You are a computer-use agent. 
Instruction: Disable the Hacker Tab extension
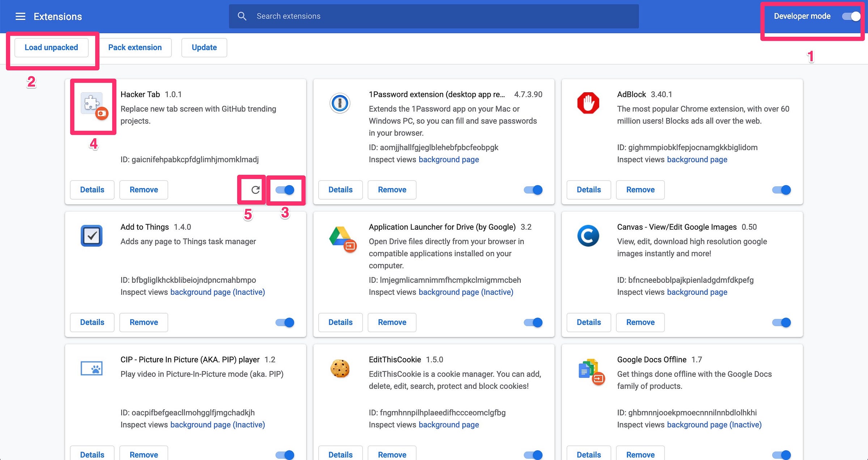(285, 190)
